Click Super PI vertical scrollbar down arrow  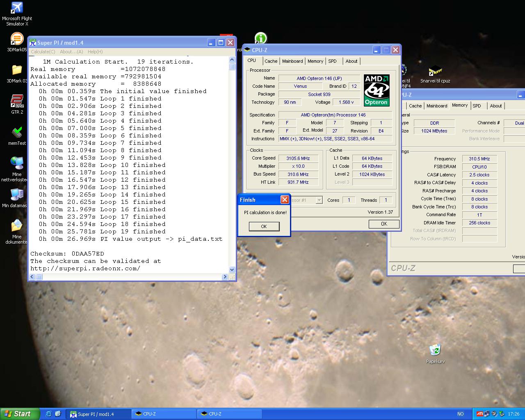tap(232, 269)
